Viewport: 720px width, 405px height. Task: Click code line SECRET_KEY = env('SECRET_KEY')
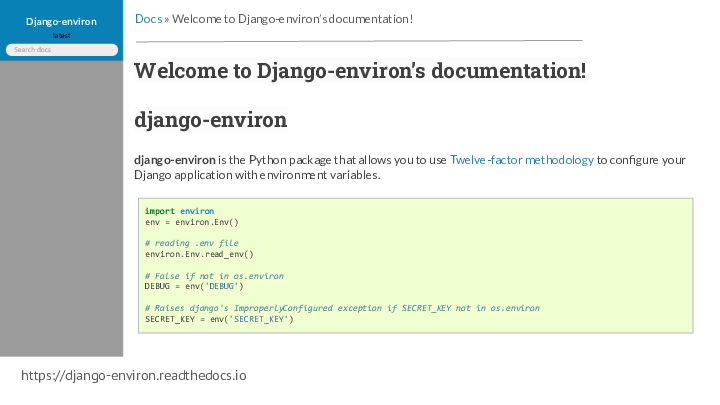click(x=219, y=319)
